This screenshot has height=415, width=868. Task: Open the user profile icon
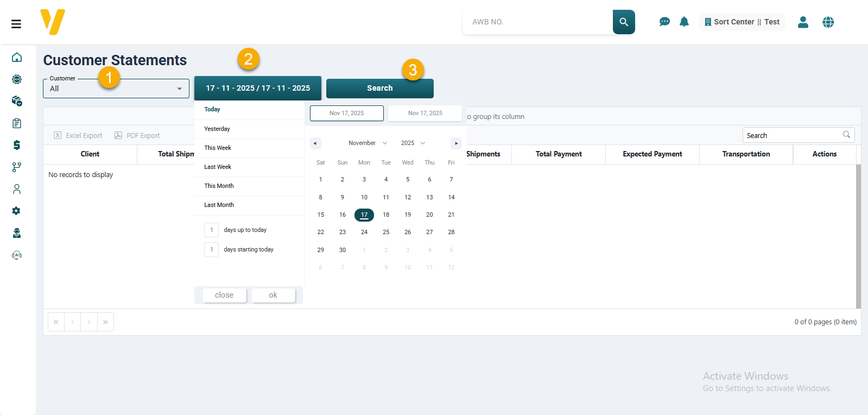[x=803, y=22]
